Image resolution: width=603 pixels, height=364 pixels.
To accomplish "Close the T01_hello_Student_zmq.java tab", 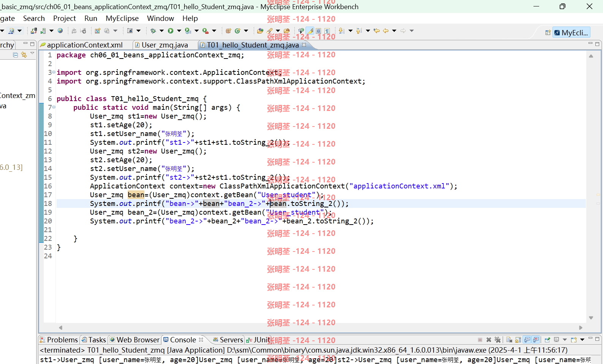I will (x=304, y=45).
